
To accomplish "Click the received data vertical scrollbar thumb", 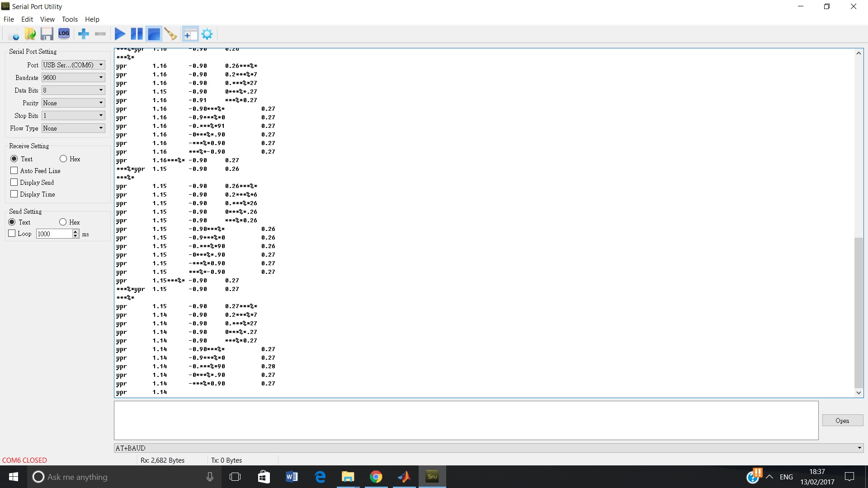I will tap(859, 312).
